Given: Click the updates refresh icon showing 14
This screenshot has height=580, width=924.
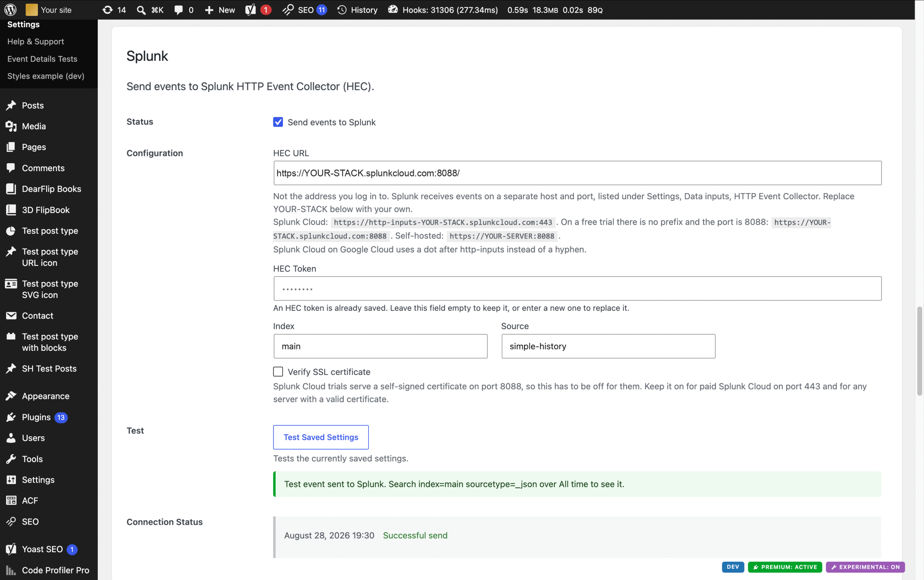Looking at the screenshot, I should (108, 10).
